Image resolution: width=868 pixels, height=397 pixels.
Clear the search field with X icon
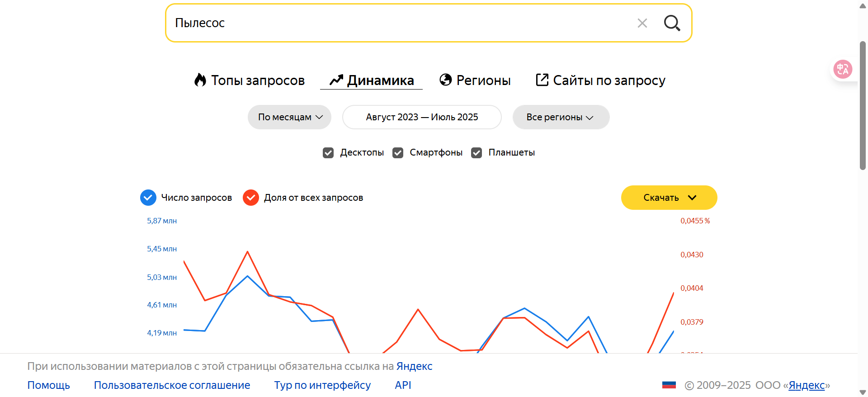642,23
